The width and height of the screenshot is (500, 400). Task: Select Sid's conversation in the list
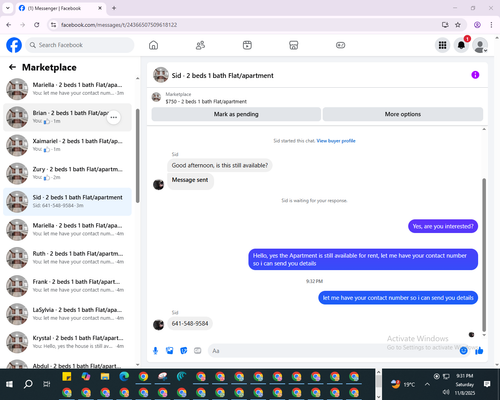click(x=67, y=202)
